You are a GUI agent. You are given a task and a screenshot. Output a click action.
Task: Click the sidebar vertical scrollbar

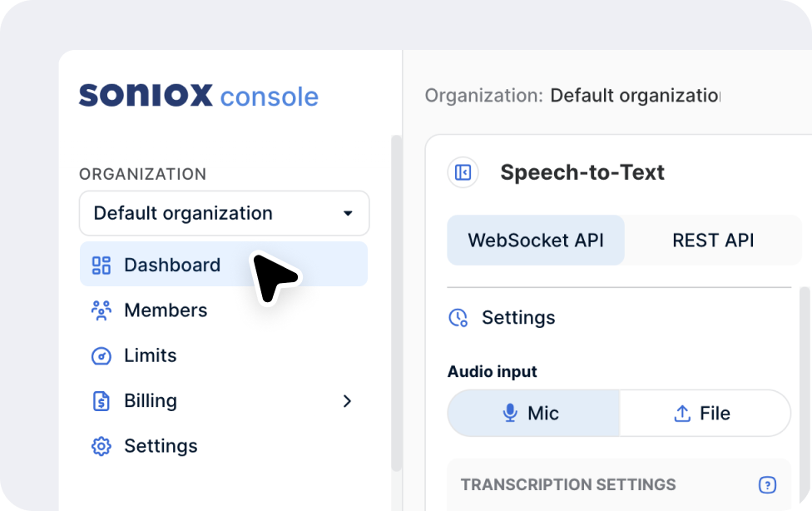coord(396,300)
